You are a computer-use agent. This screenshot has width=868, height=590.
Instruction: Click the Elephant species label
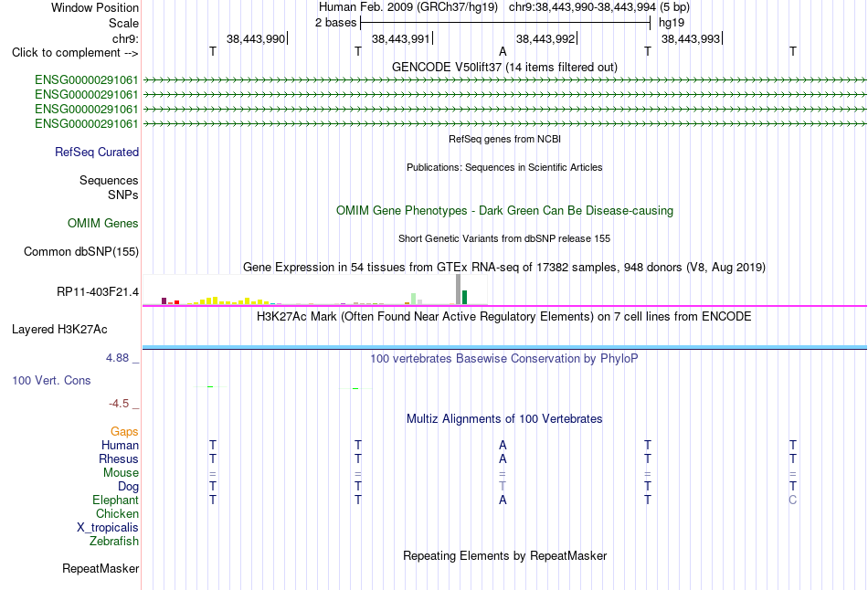[x=116, y=500]
